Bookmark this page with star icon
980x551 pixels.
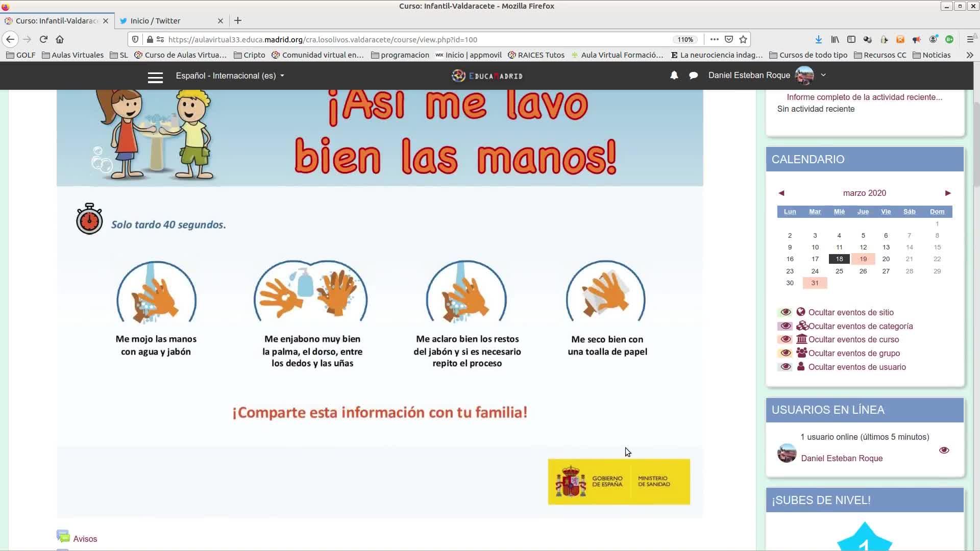click(743, 39)
